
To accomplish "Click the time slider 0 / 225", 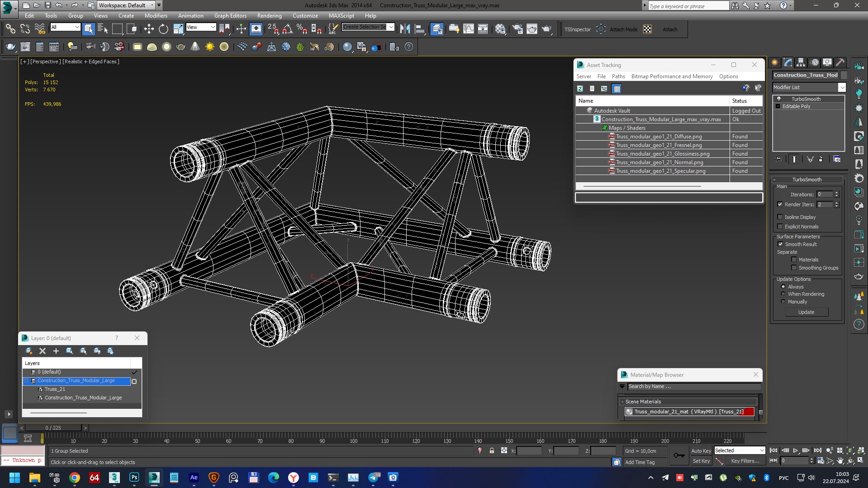I will coord(53,428).
